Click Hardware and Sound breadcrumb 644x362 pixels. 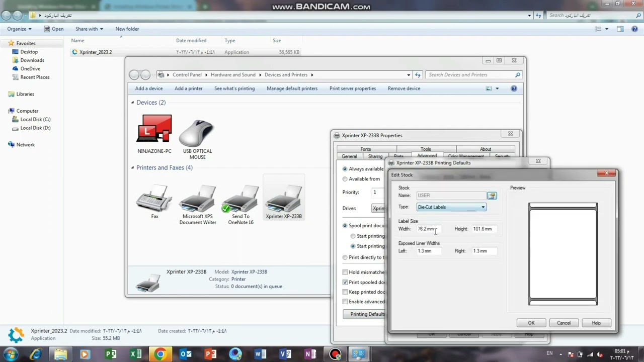tap(233, 75)
